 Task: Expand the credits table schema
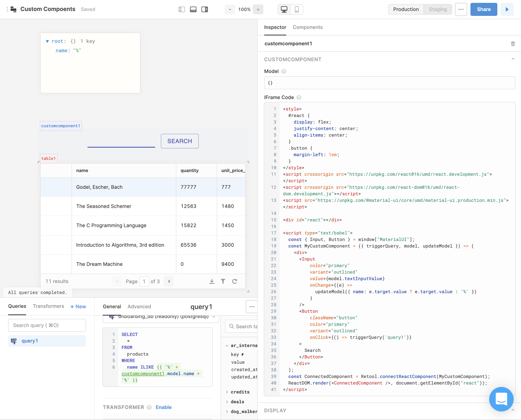click(227, 392)
